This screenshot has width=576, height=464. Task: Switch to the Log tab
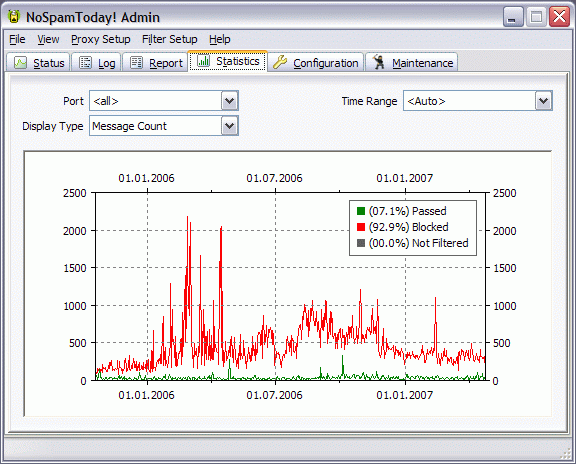pyautogui.click(x=97, y=62)
